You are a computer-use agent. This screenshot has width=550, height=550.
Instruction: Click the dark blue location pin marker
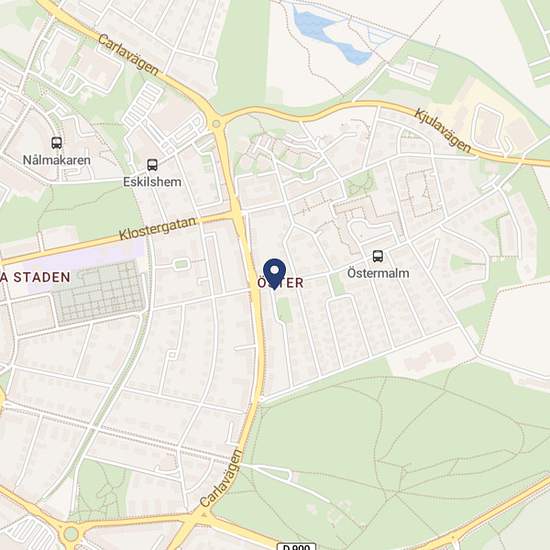click(x=274, y=274)
